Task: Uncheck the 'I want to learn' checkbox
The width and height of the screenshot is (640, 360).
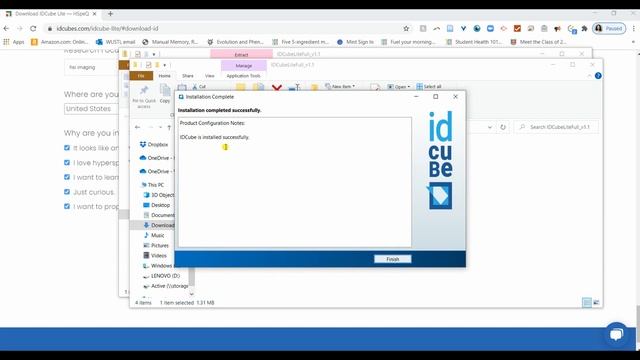Action: [67, 177]
